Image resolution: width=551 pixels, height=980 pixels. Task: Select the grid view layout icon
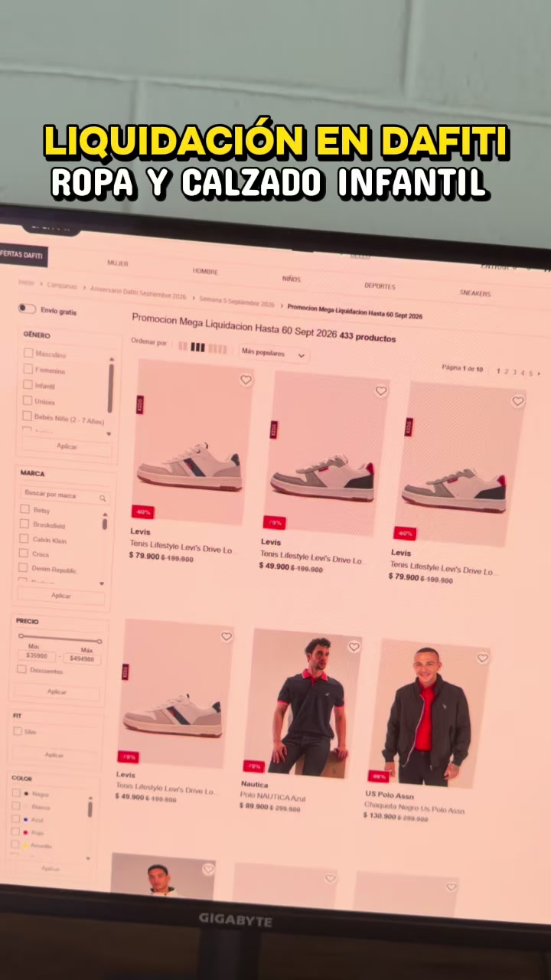click(x=197, y=348)
